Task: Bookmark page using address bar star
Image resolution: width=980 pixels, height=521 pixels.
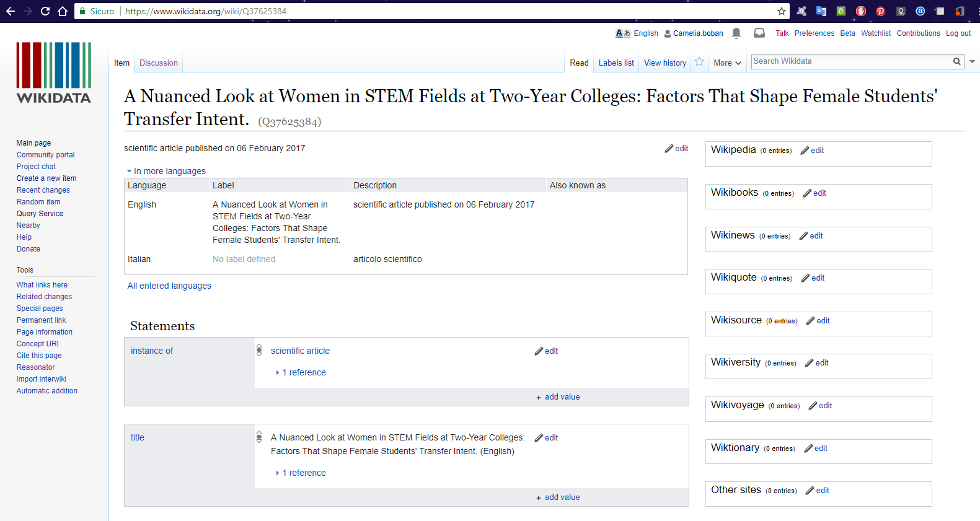Action: pyautogui.click(x=781, y=11)
